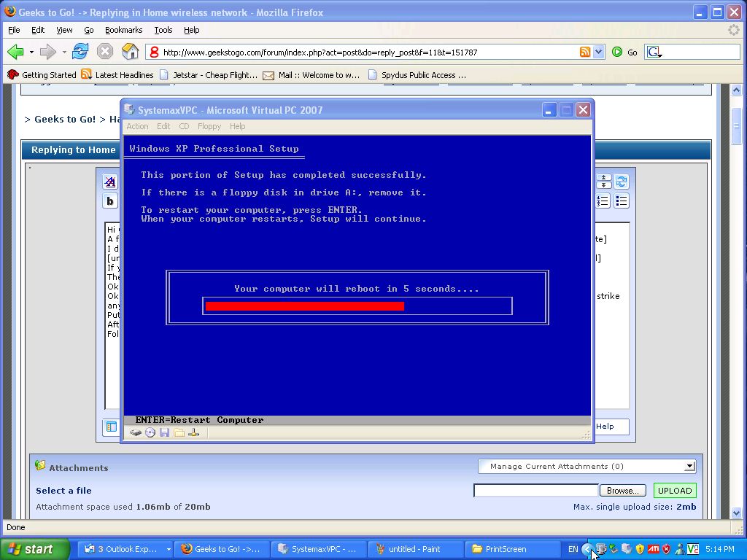This screenshot has height=560, width=747.
Task: Open Firefox View menu
Action: [x=64, y=30]
